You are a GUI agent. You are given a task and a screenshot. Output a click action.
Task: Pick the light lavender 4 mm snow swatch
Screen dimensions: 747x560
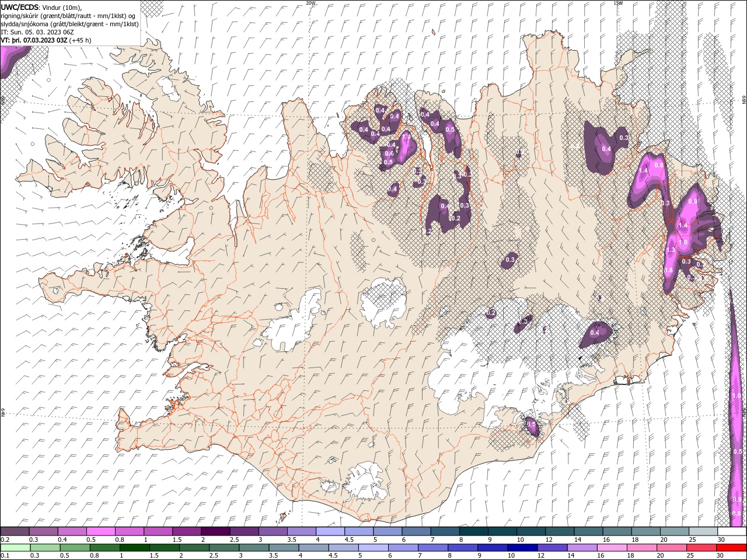coord(330,531)
